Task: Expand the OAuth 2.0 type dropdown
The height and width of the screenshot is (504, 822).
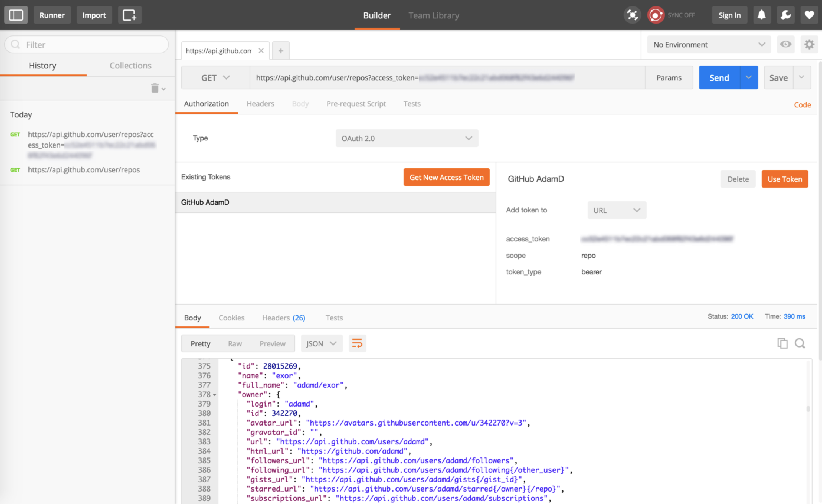Action: (407, 138)
